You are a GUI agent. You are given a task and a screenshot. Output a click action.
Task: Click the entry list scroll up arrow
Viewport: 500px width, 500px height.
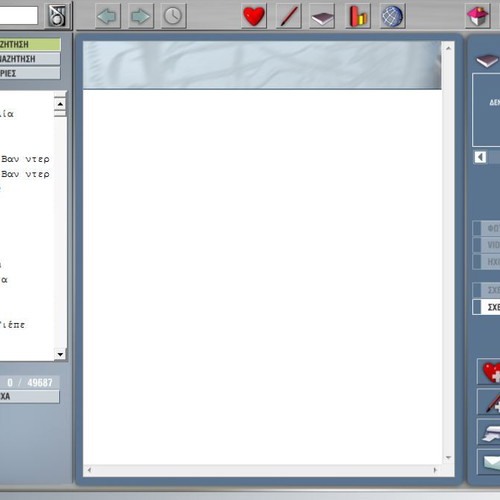pyautogui.click(x=60, y=104)
